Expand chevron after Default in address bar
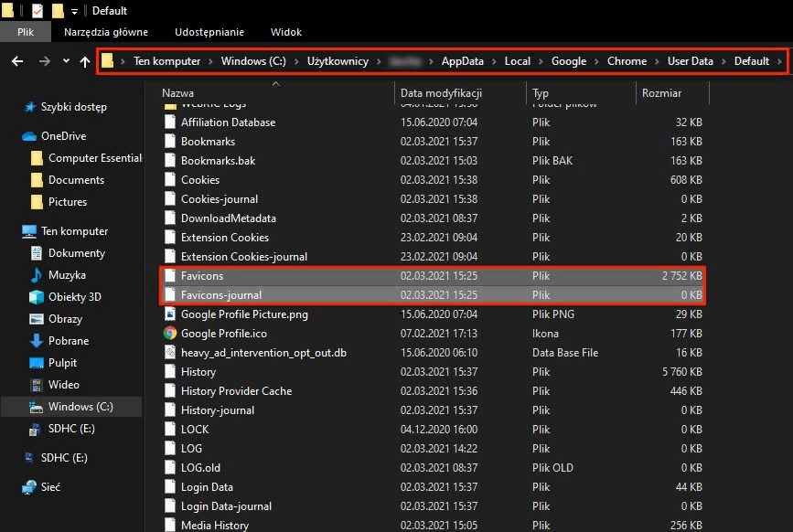793x532 pixels. [779, 61]
